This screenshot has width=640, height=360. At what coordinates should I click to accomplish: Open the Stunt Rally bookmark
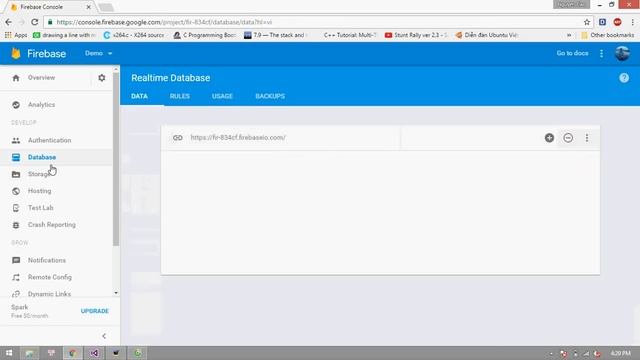click(x=416, y=35)
